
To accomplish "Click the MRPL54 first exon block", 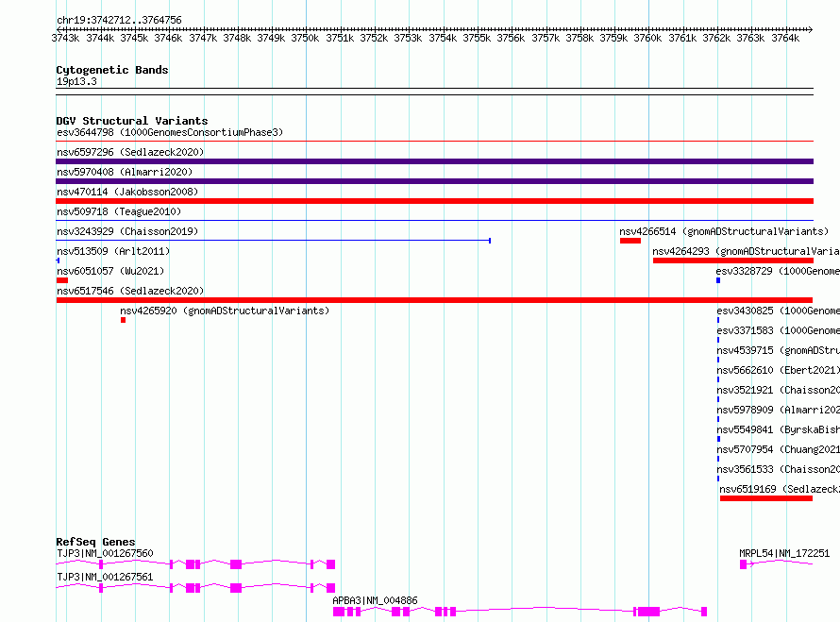I will pyautogui.click(x=743, y=564).
